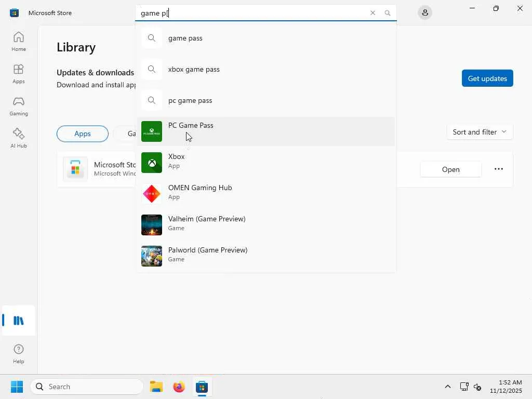Launch Firefox from taskbar
532x399 pixels.
click(x=179, y=387)
